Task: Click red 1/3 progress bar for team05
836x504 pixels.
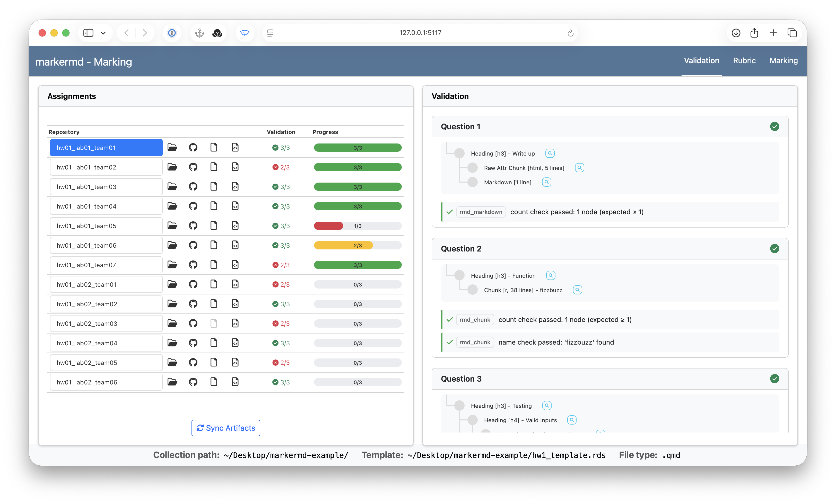Action: click(x=358, y=226)
